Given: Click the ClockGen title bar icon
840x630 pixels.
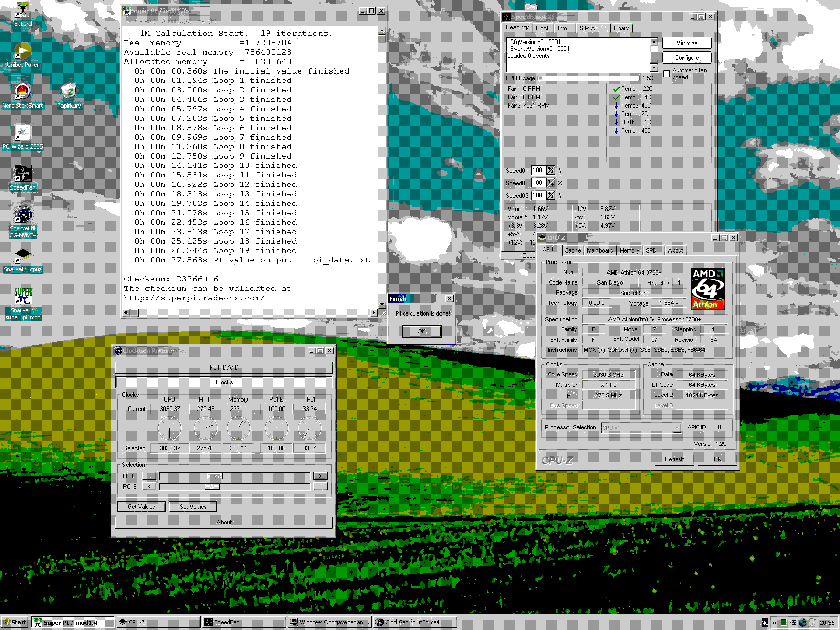Looking at the screenshot, I should point(118,351).
